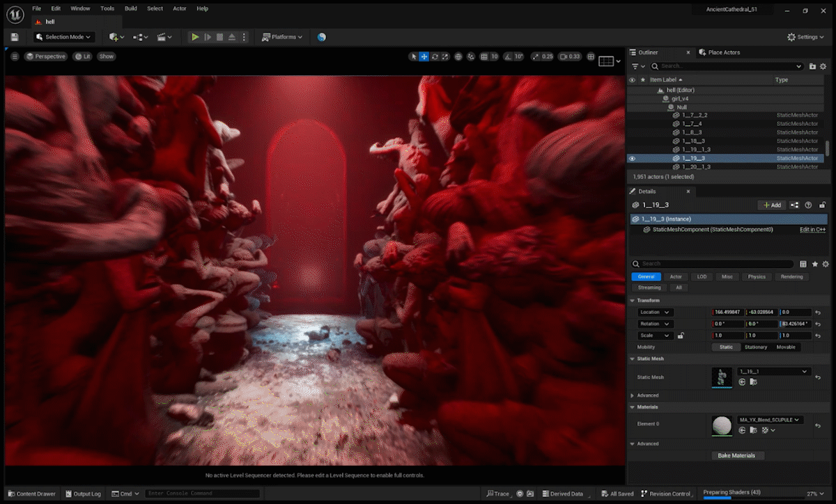Set Mobility to Stationary

click(x=756, y=347)
